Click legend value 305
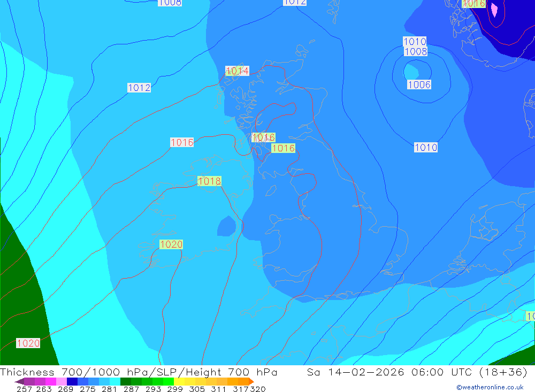 (197, 389)
